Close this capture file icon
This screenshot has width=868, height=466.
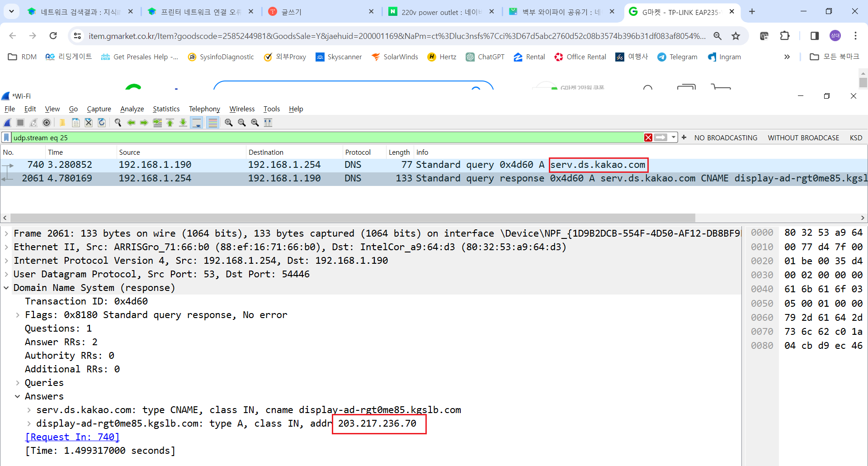89,123
